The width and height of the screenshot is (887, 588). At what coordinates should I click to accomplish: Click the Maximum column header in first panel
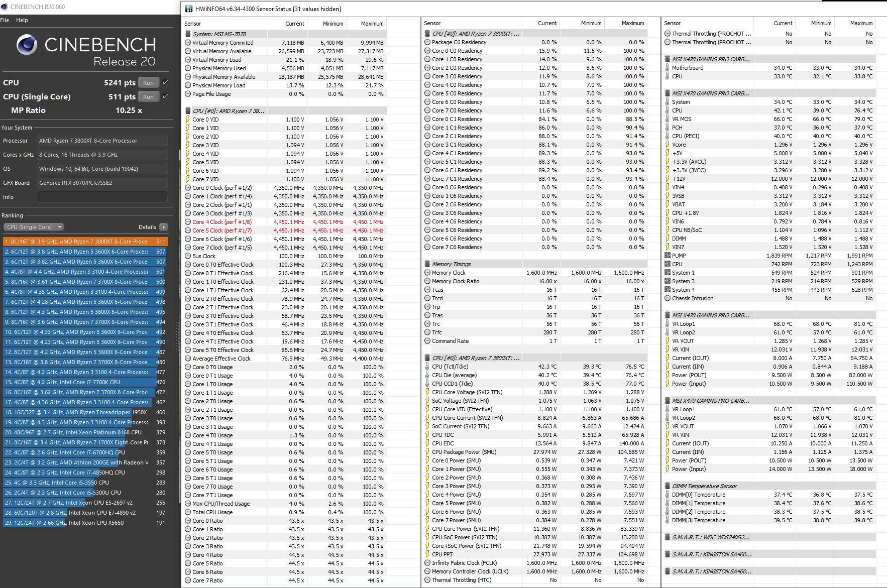click(368, 24)
